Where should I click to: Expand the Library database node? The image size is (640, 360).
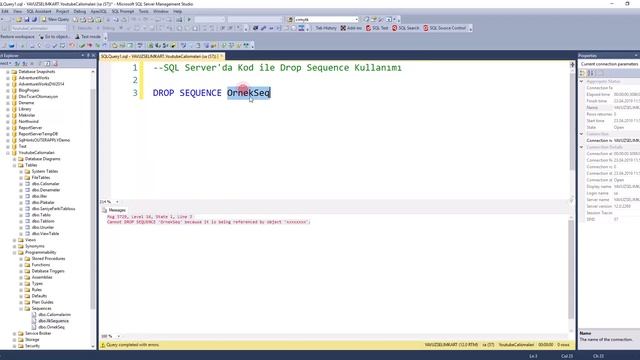pos(8,109)
